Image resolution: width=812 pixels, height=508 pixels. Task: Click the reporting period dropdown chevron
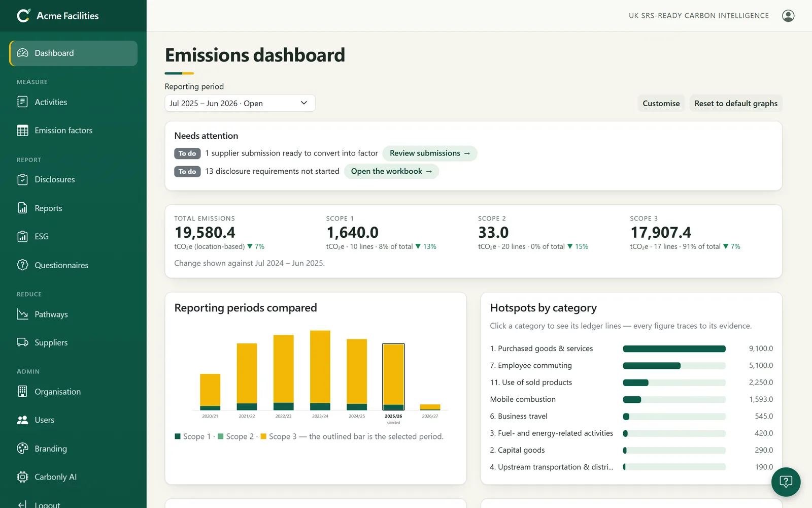304,103
